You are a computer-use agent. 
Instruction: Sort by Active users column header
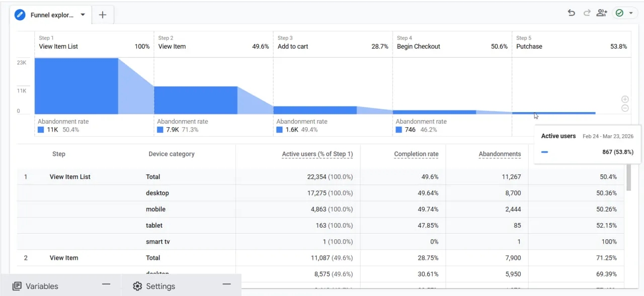coord(317,154)
